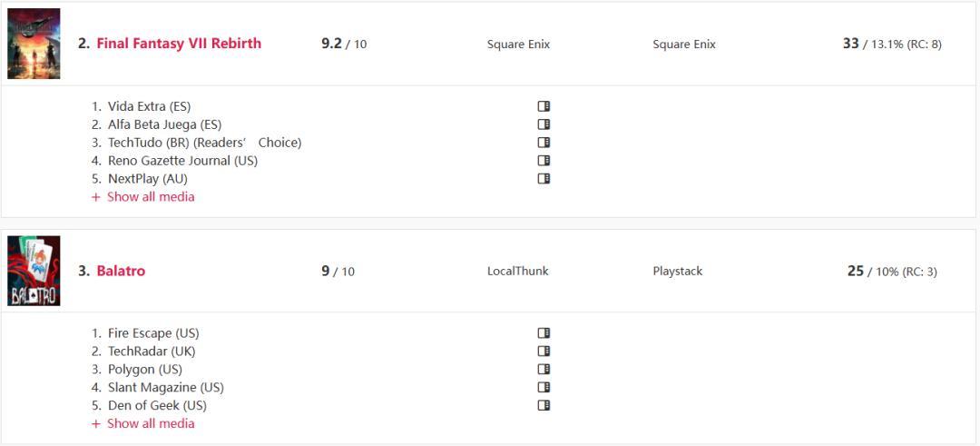Click TechRadar's article icon

coord(544,352)
